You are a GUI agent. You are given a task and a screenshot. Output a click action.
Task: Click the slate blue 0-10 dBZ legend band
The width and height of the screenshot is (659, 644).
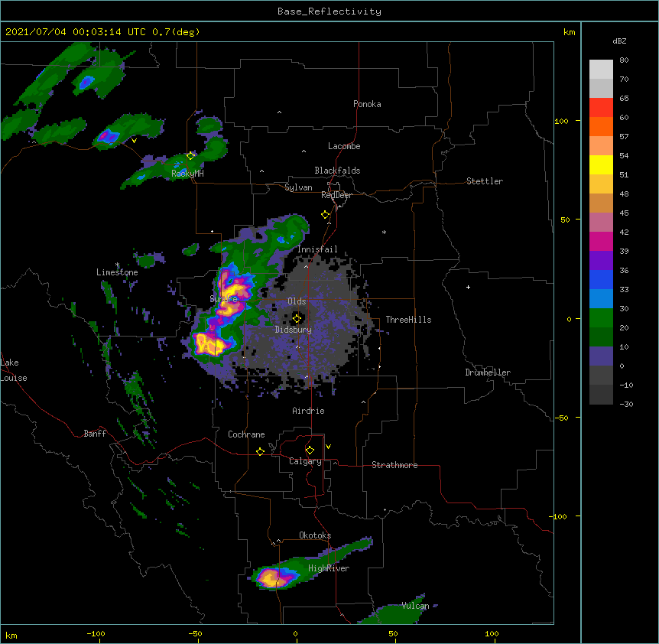pos(601,356)
